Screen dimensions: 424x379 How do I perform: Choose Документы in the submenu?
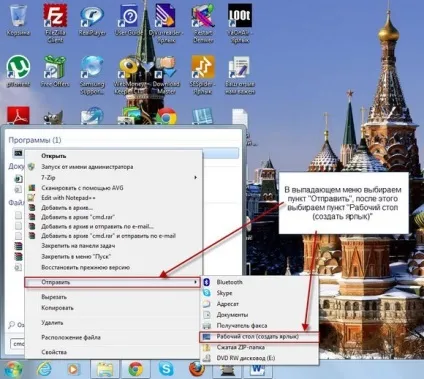click(259, 315)
